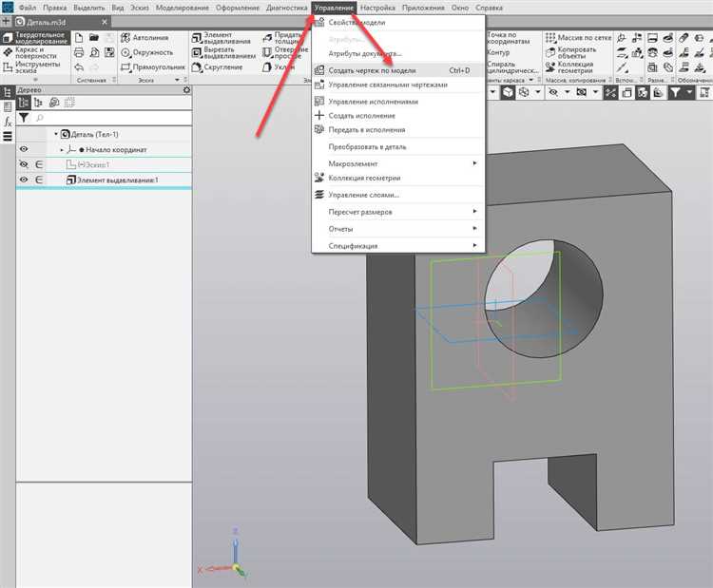Select the Отверстие простое hole command
The image size is (713, 588).
point(285,52)
